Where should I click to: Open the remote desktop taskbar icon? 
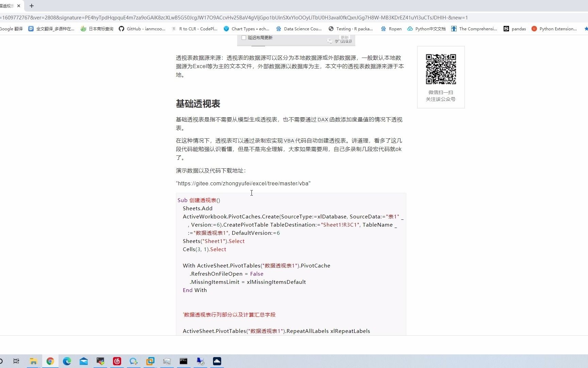(200, 361)
